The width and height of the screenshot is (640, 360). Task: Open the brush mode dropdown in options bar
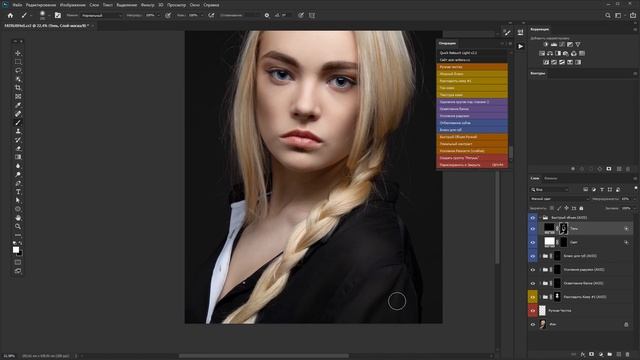pos(101,16)
